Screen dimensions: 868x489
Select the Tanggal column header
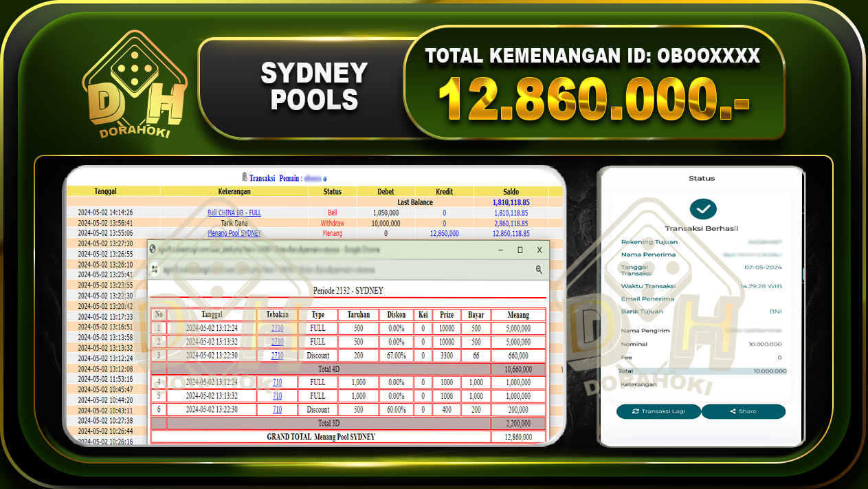point(104,191)
